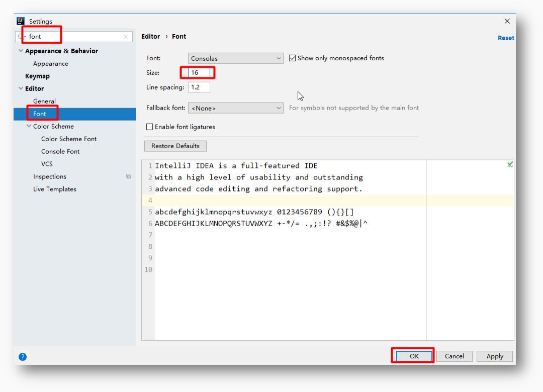
Task: Collapse the Appearance & Behavior tree node
Action: tap(21, 51)
